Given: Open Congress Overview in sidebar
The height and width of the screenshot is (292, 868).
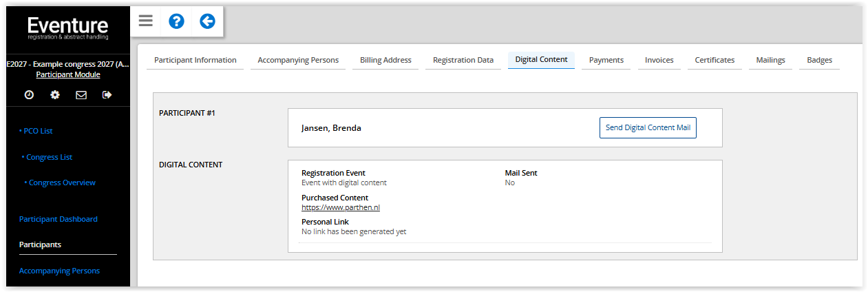Looking at the screenshot, I should pos(62,182).
